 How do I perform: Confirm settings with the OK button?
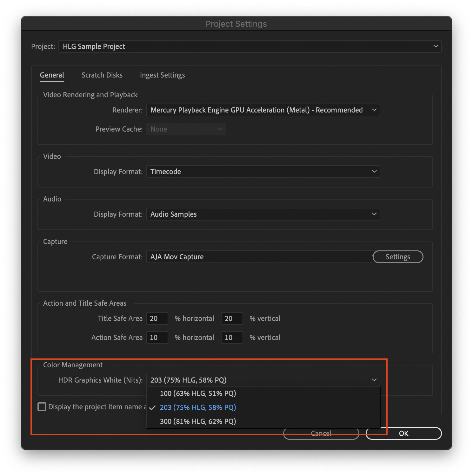(403, 433)
